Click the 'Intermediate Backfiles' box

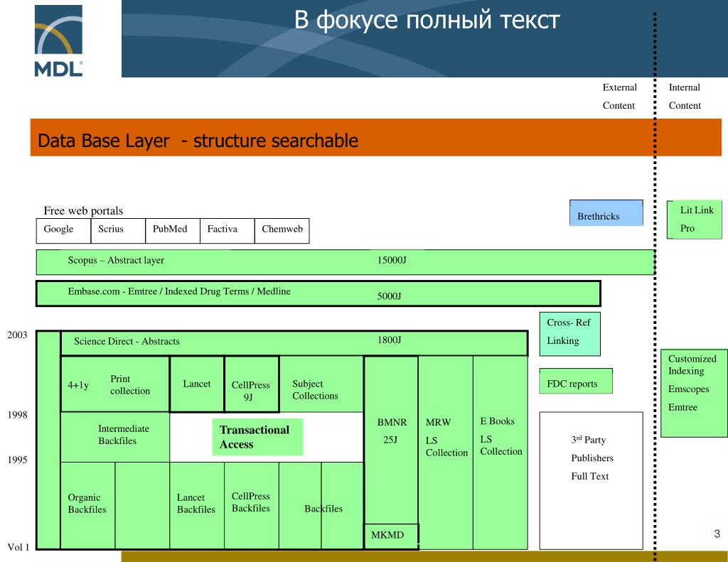pos(115,437)
